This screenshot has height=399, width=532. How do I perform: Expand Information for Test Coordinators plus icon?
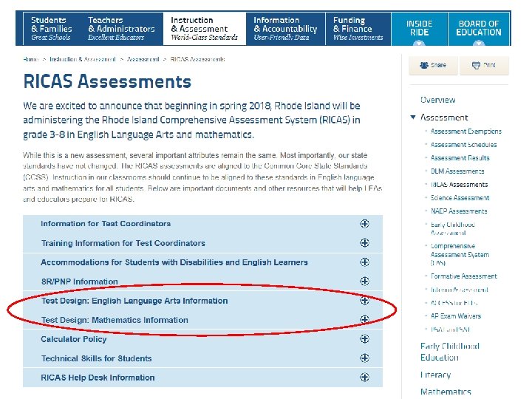(365, 224)
